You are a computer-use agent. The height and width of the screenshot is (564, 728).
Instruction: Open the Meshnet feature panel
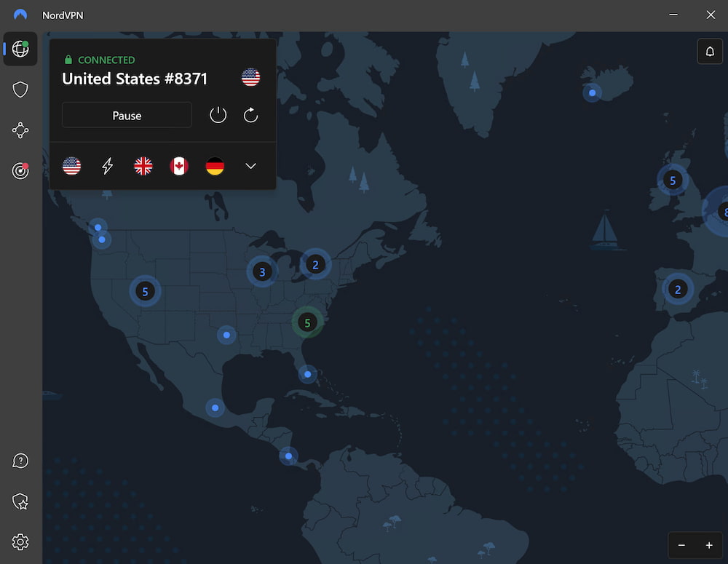coord(20,130)
